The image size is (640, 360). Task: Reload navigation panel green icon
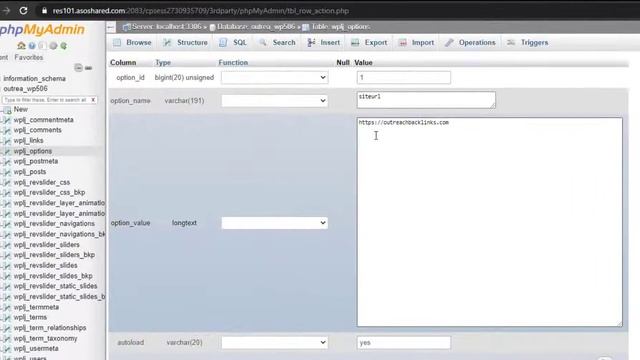(64, 46)
